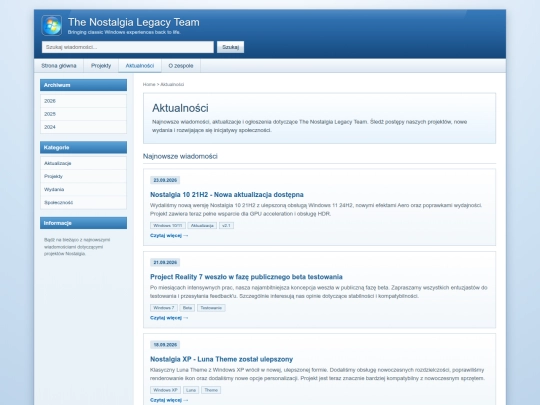
Task: Click the Testowanie tag
Action: point(211,308)
